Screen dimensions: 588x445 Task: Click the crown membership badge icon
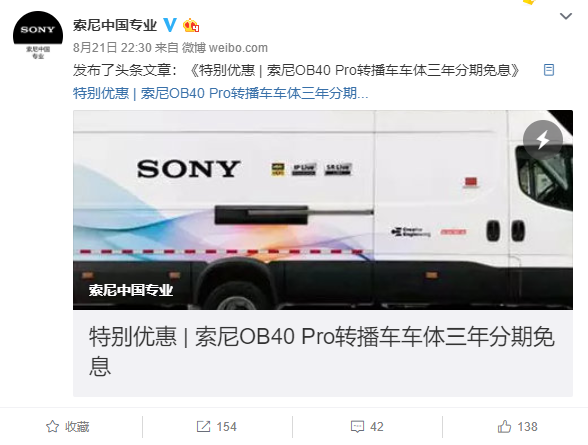[x=191, y=25]
